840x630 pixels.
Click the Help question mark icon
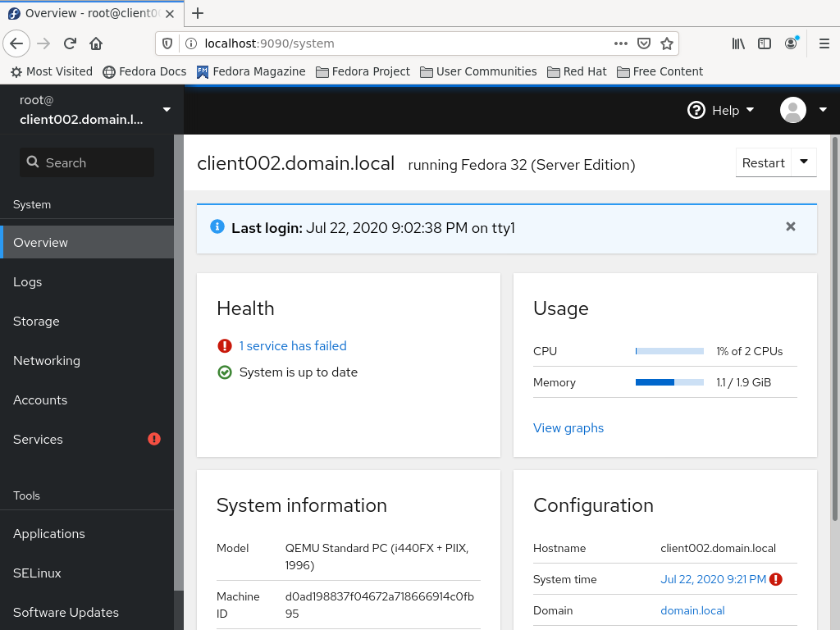point(696,111)
